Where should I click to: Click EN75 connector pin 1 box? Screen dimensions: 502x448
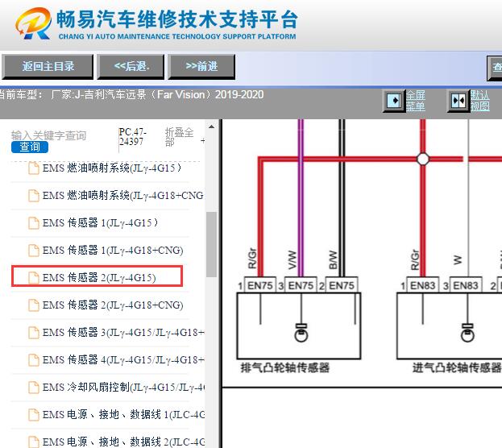tap(260, 285)
